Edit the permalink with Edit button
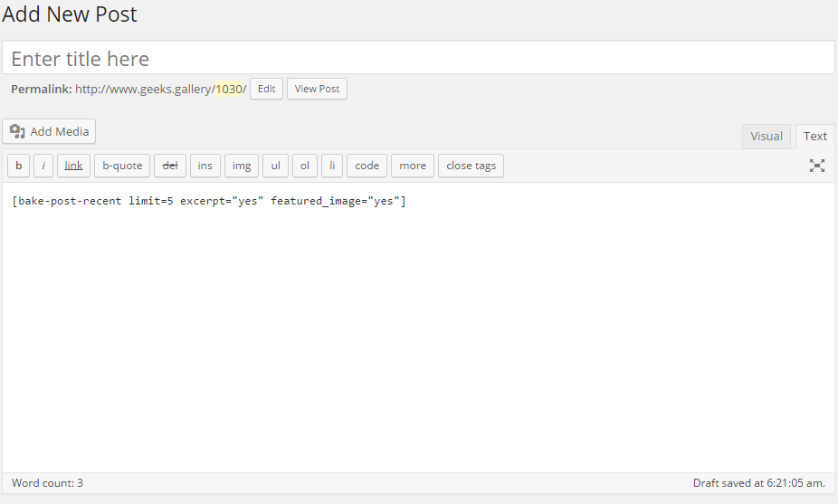The height and width of the screenshot is (504, 838). point(267,89)
